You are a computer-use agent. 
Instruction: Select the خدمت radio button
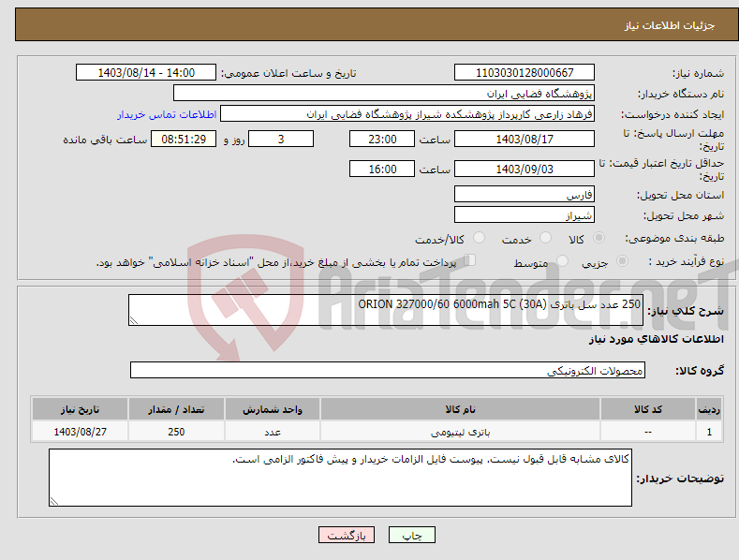(x=545, y=238)
